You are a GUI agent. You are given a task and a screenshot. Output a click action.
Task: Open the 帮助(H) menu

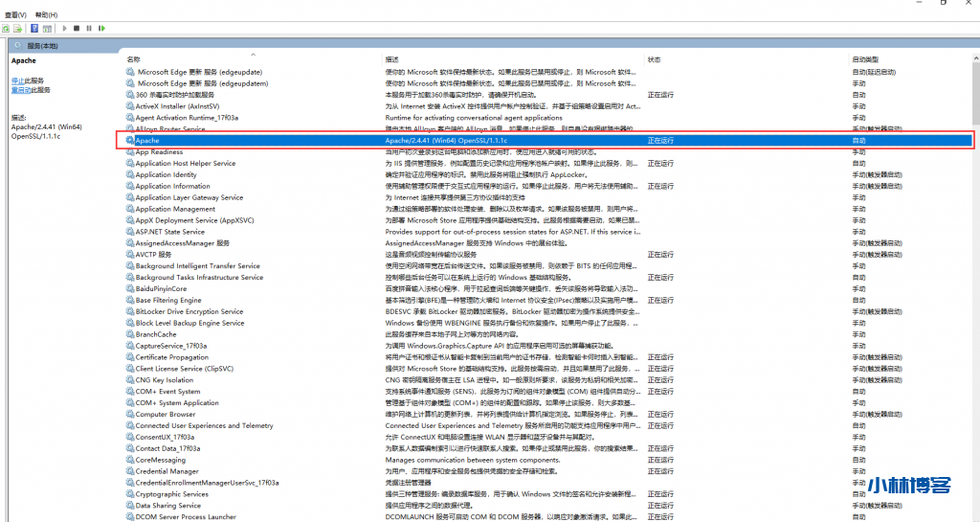pos(46,15)
